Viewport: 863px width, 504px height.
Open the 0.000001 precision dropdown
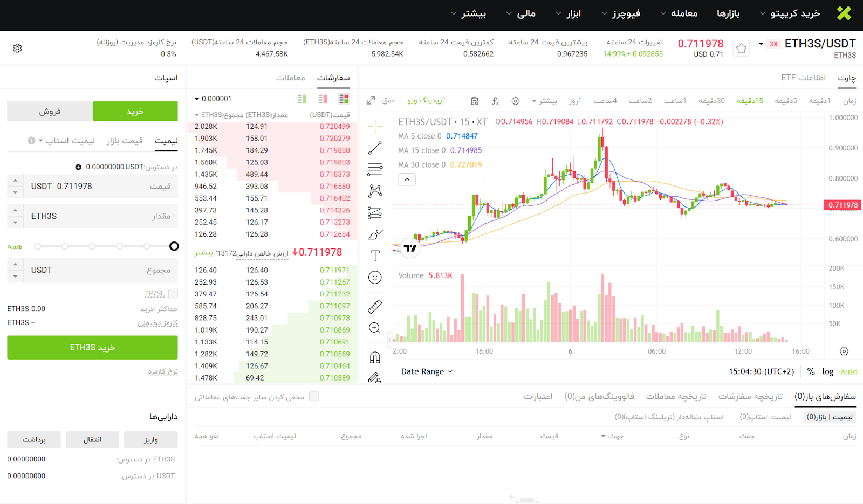pos(213,99)
